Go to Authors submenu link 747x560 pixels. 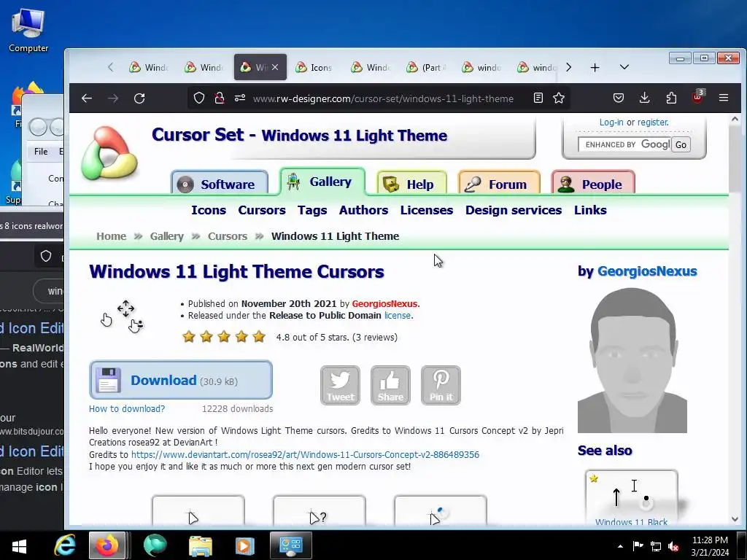point(363,210)
